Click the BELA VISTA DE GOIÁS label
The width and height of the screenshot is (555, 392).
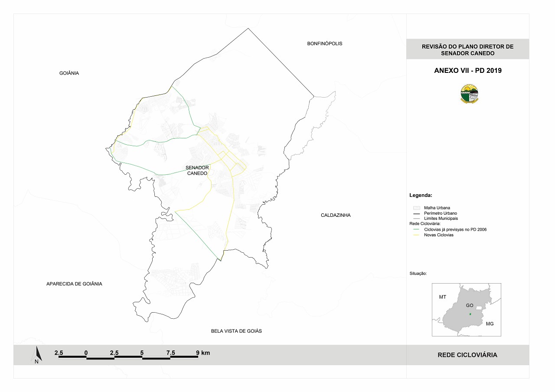(236, 331)
